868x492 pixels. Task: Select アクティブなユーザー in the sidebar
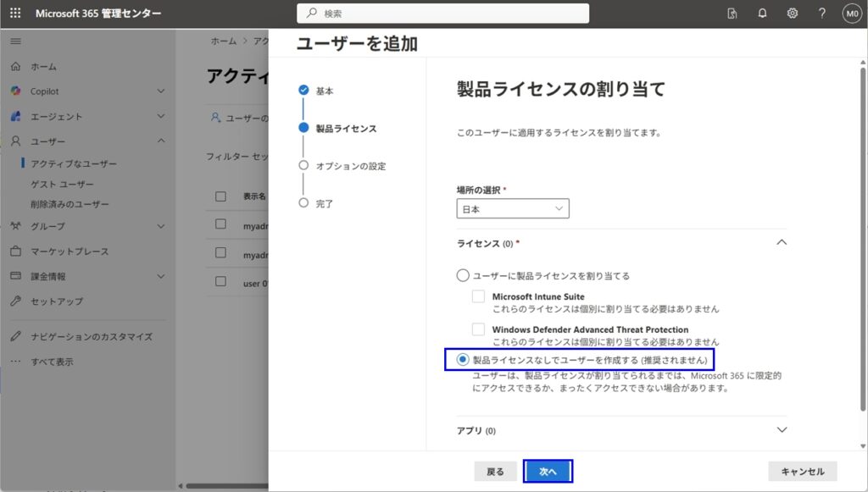(74, 163)
